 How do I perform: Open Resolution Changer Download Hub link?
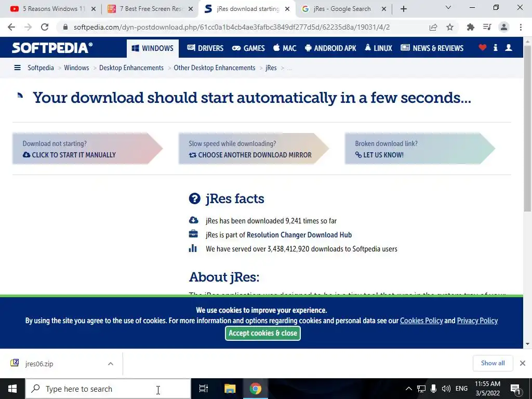click(299, 235)
